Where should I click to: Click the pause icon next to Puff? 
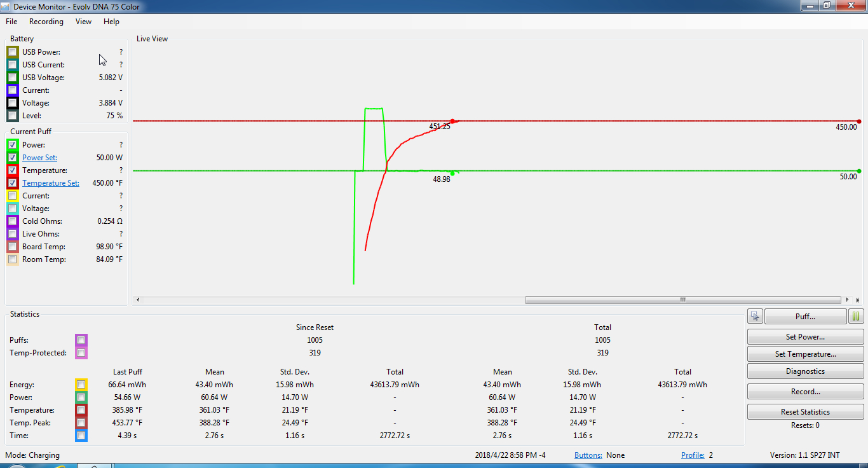pos(856,316)
